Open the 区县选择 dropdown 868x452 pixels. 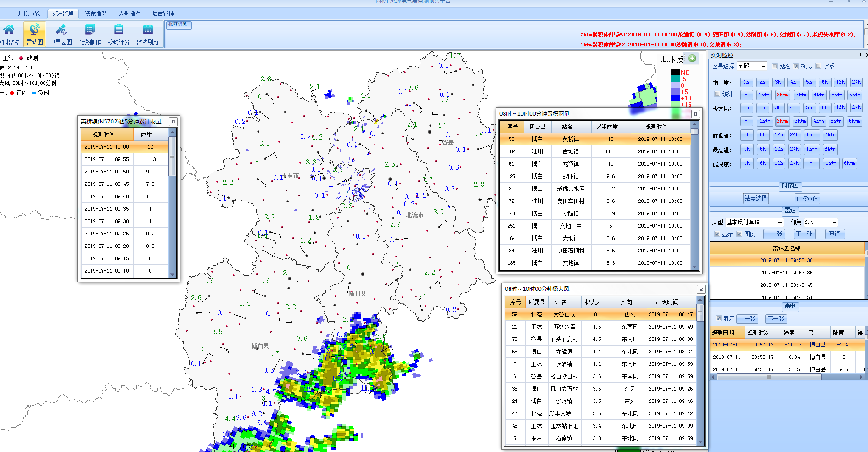point(763,67)
